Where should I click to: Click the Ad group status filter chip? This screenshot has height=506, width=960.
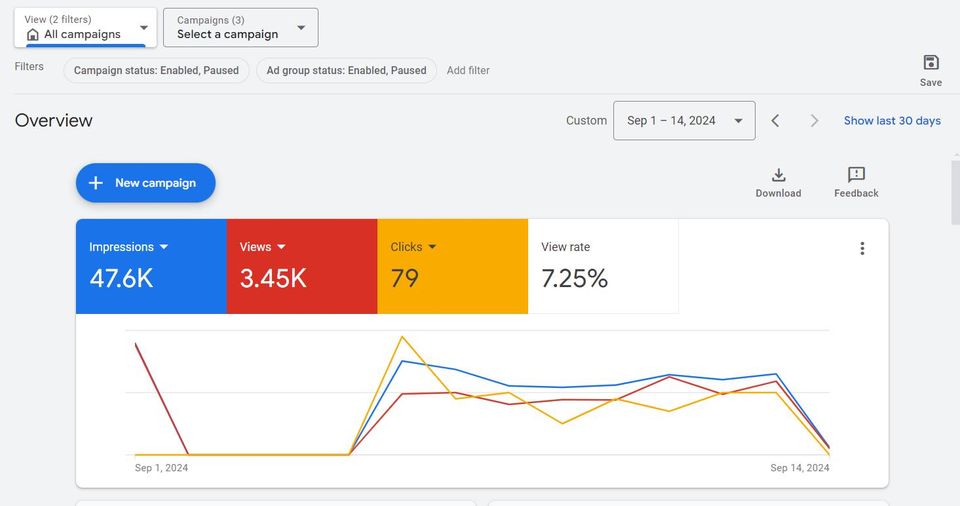[x=346, y=71]
